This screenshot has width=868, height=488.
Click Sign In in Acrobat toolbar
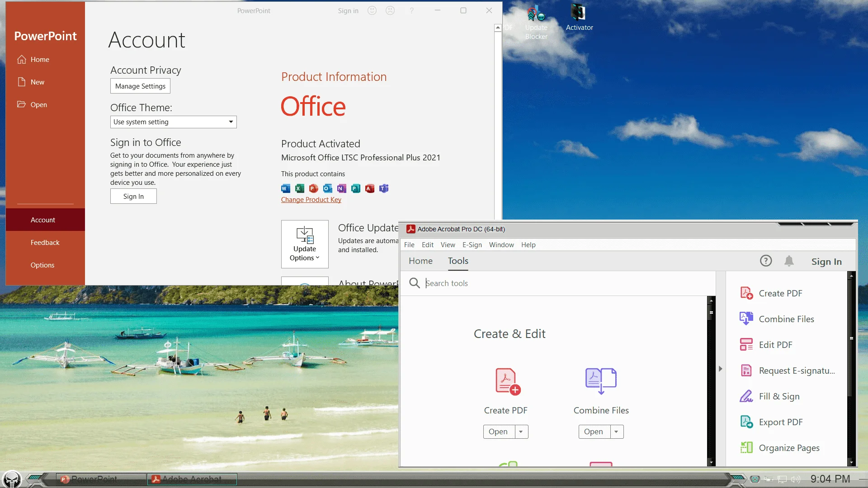826,261
